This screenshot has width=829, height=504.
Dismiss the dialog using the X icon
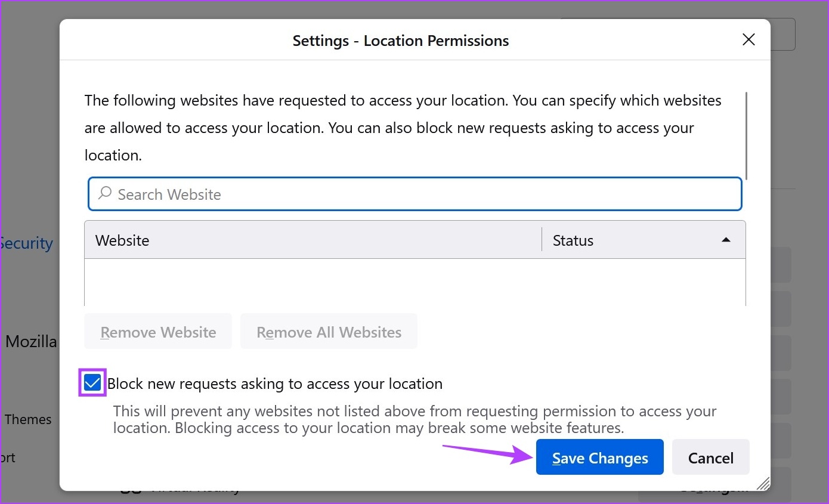[x=748, y=39]
